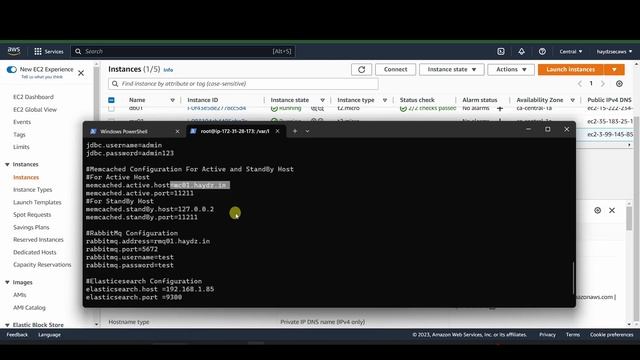Open details panel settings gear
The width and height of the screenshot is (640, 360).
click(x=598, y=210)
